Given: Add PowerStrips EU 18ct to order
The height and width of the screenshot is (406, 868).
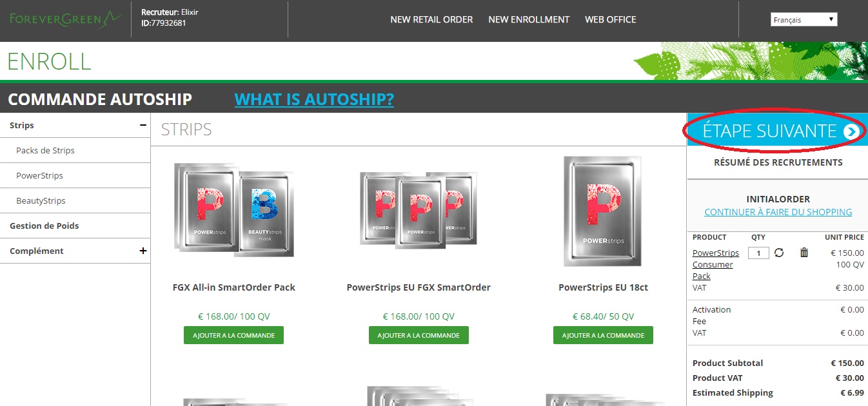Looking at the screenshot, I should click(603, 335).
